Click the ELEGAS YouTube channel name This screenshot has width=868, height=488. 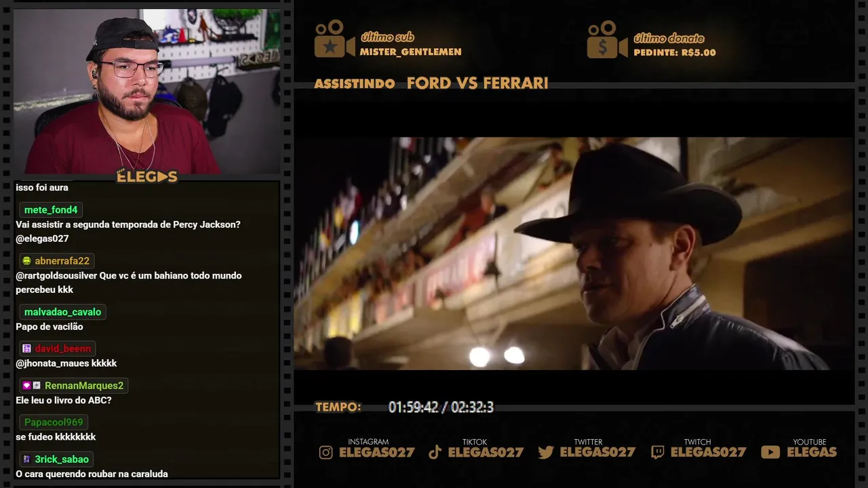[x=812, y=453]
